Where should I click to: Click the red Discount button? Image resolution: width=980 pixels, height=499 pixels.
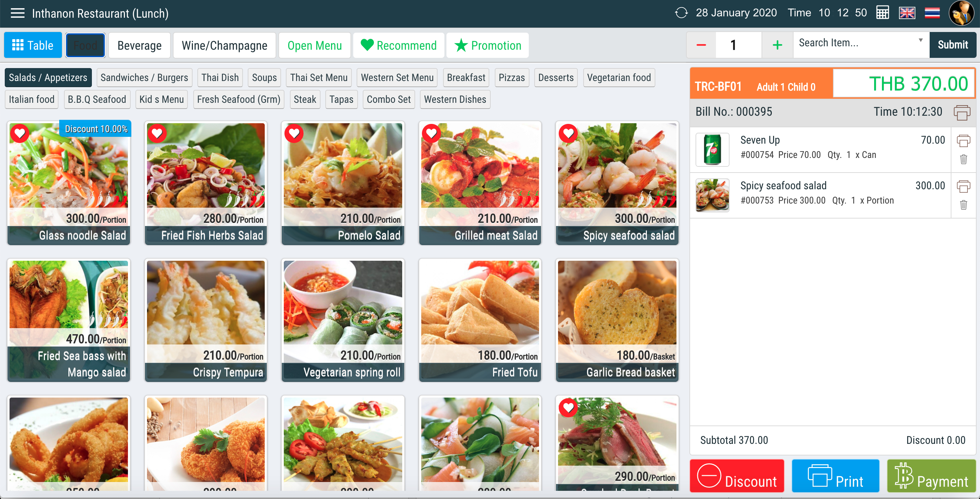tap(737, 476)
